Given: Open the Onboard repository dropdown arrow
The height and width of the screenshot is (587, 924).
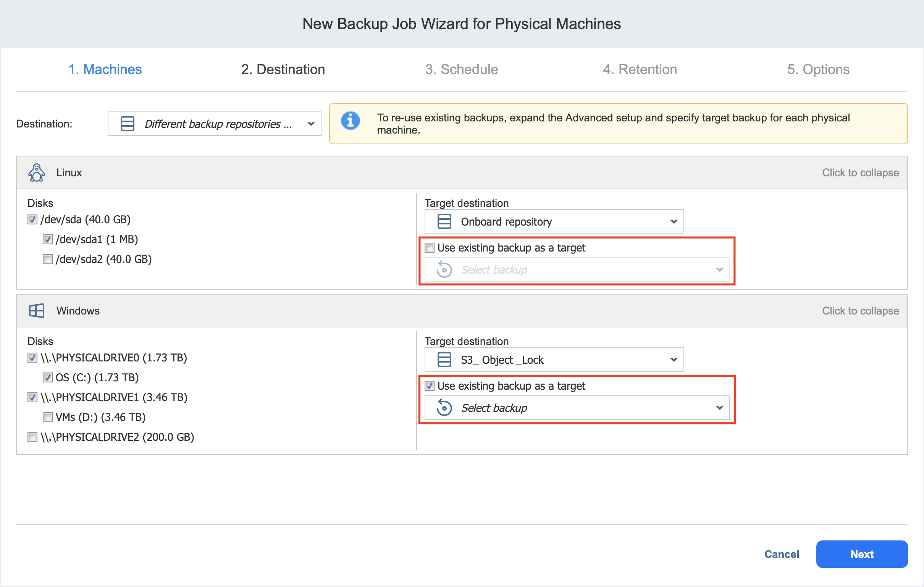Looking at the screenshot, I should pos(674,222).
